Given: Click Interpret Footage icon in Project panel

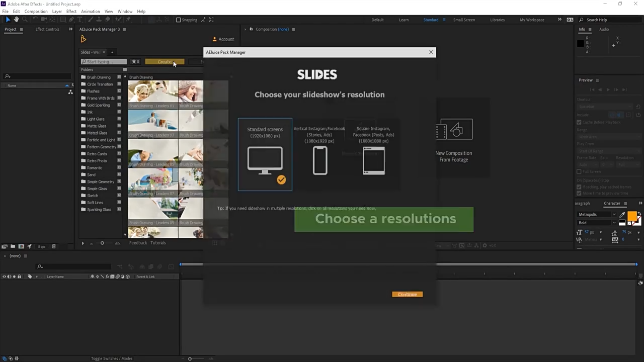Looking at the screenshot, I should [5, 246].
